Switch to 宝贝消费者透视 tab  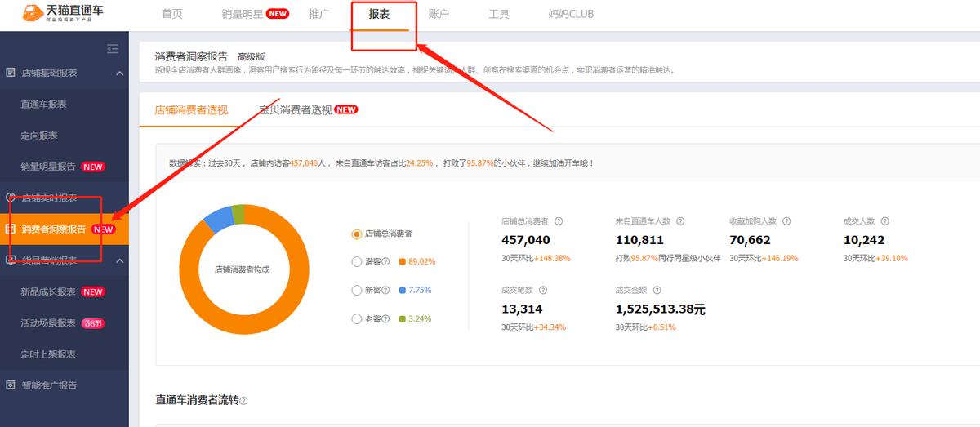[295, 109]
